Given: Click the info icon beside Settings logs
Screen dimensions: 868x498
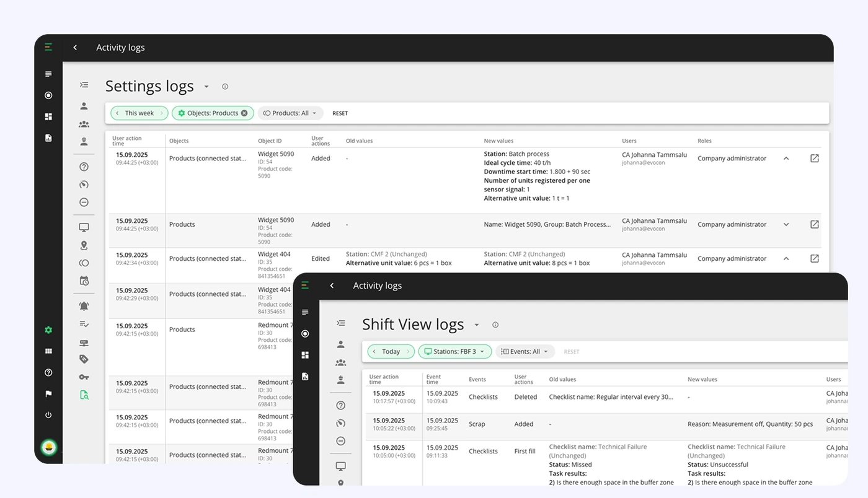Looking at the screenshot, I should coord(225,87).
